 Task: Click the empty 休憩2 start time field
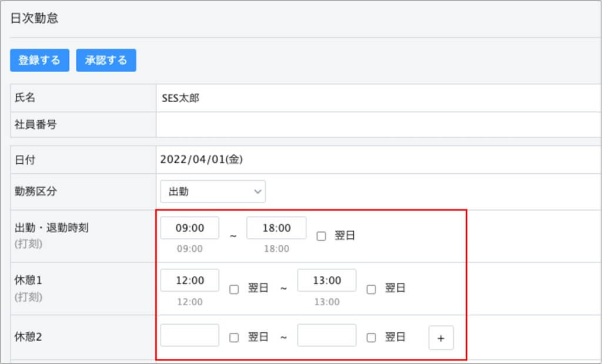[189, 335]
